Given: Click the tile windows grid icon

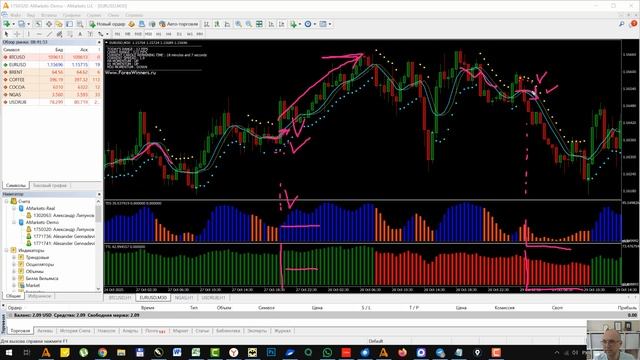Looking at the screenshot, I should (259, 24).
